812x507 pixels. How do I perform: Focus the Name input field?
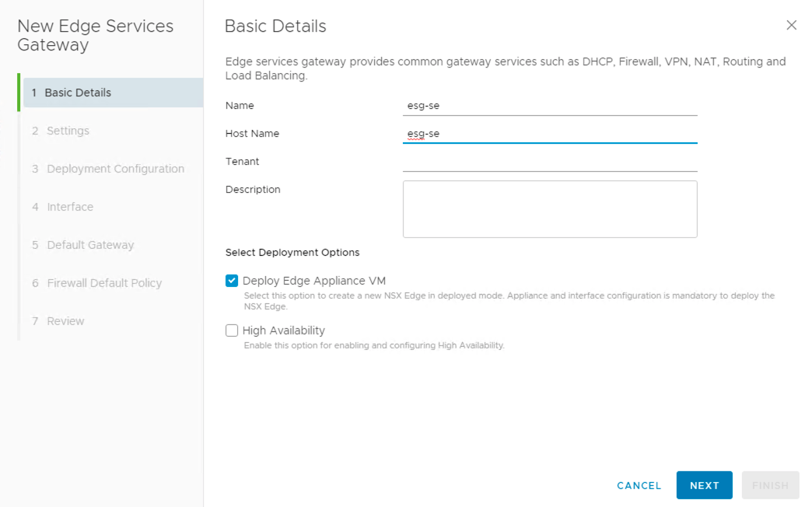(549, 106)
